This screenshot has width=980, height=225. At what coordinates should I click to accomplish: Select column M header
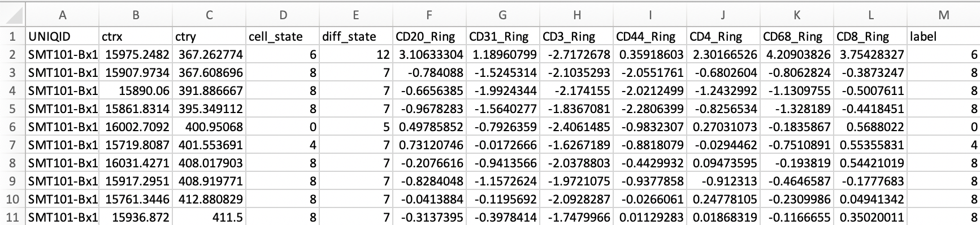coord(943,16)
